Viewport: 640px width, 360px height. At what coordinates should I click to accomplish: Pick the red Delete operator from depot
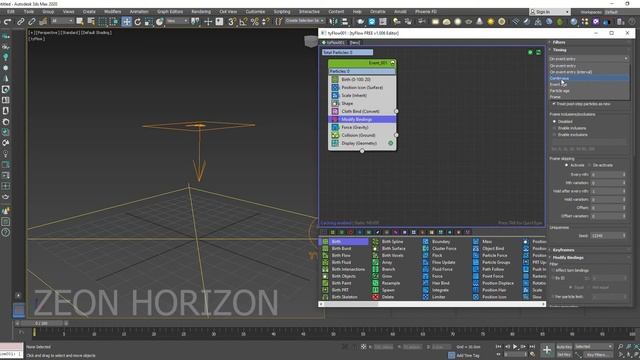(x=387, y=297)
